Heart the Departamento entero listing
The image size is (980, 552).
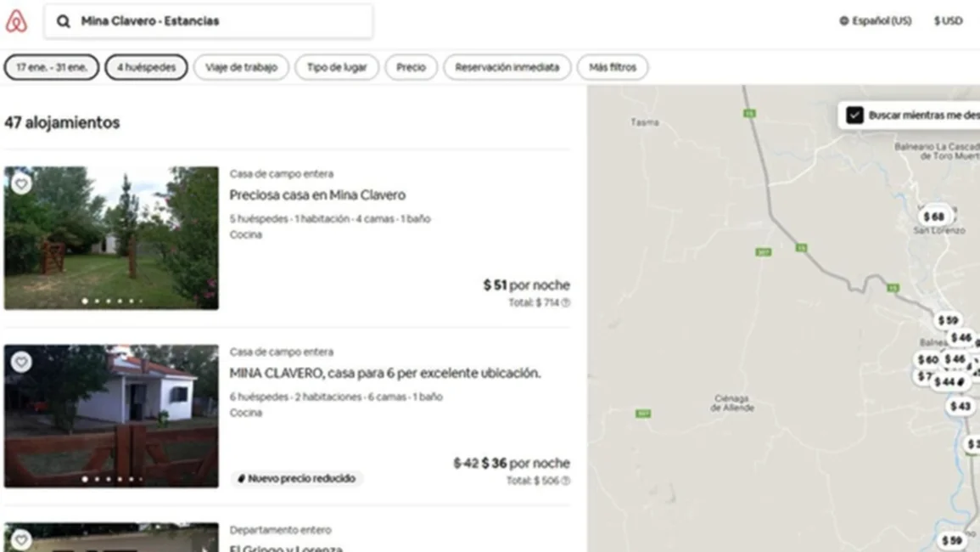[21, 539]
